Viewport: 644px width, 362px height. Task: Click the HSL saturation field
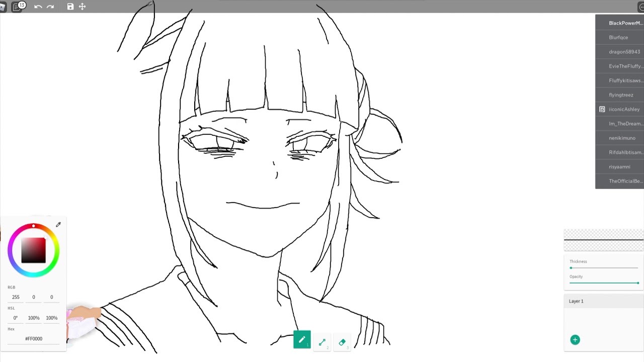click(x=34, y=318)
